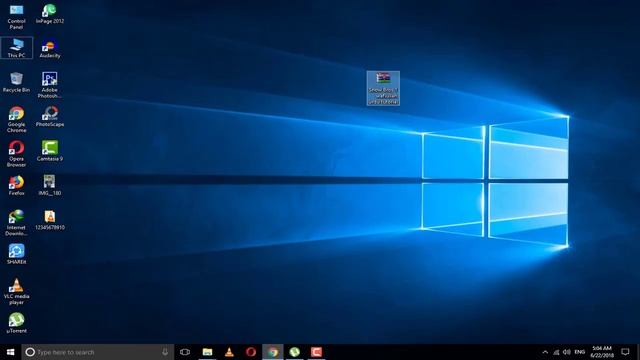640x360 pixels.
Task: Select the Recycle Bin icon
Action: click(x=16, y=82)
